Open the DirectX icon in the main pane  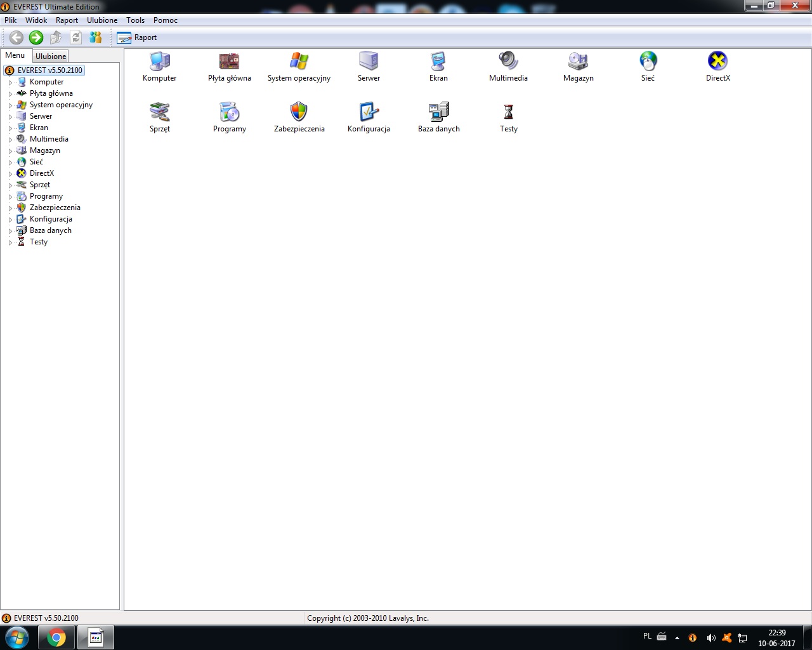[x=717, y=61]
